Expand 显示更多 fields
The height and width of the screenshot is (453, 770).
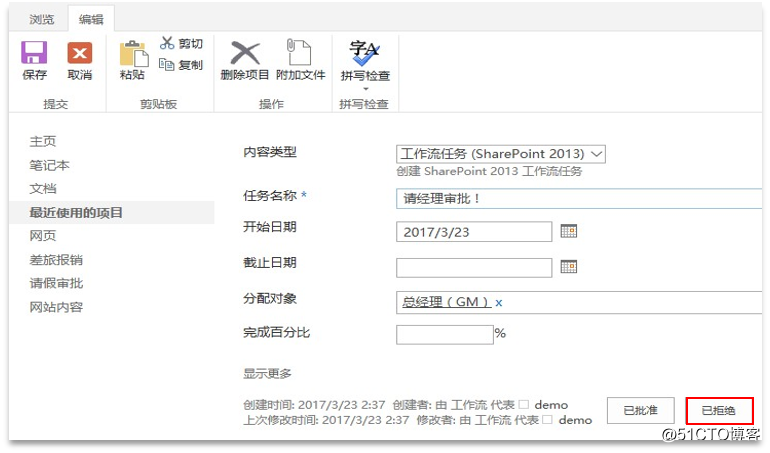tap(267, 373)
